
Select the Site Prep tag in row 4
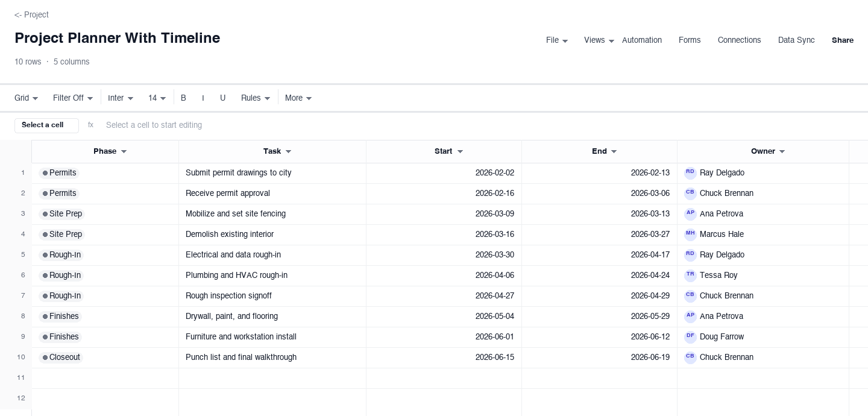coord(61,235)
